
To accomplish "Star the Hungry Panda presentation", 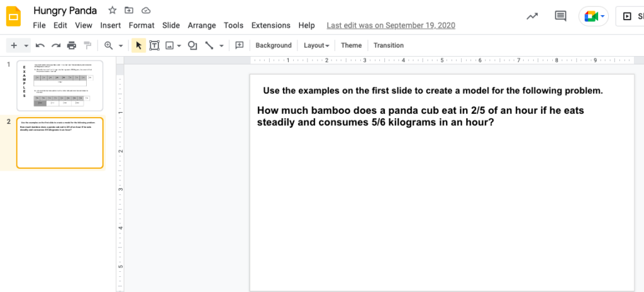I will [x=112, y=11].
